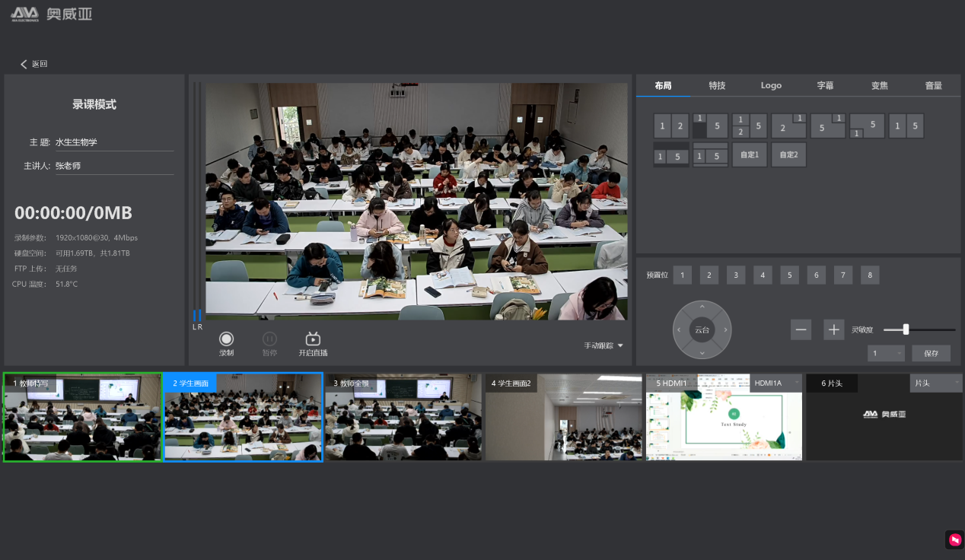Open the 片头 dropdown on source 6
The height and width of the screenshot is (560, 965).
coord(935,383)
